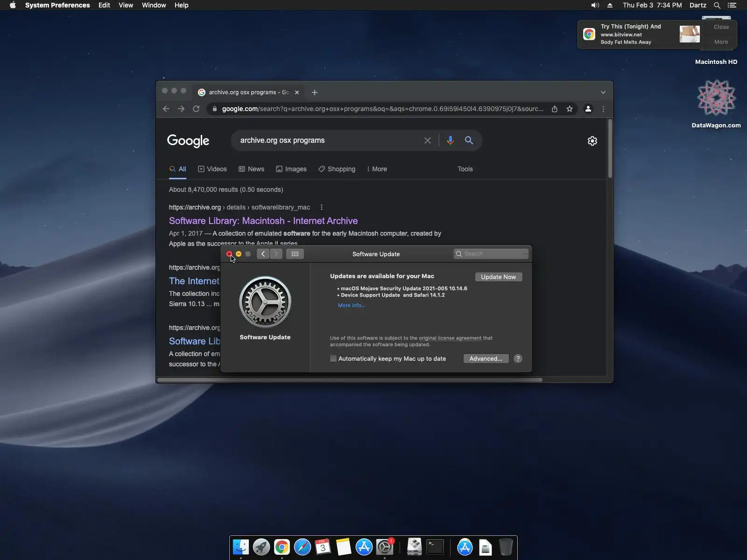The height and width of the screenshot is (560, 747).
Task: Open Boot Camp Assistant in the Dock
Action: pos(414,547)
